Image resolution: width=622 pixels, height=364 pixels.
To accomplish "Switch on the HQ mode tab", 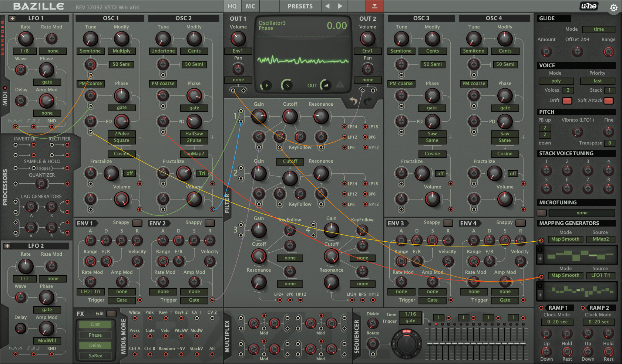I will 232,6.
